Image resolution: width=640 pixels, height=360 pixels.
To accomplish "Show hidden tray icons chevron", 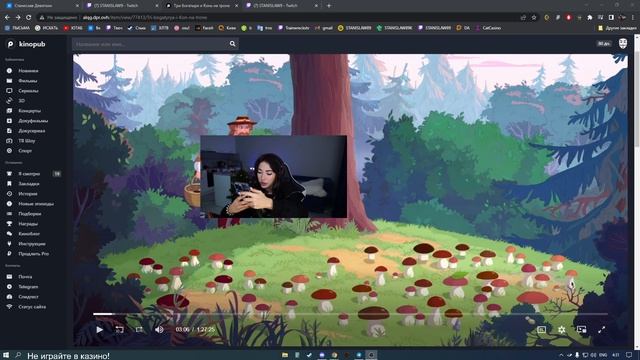I will 561,355.
